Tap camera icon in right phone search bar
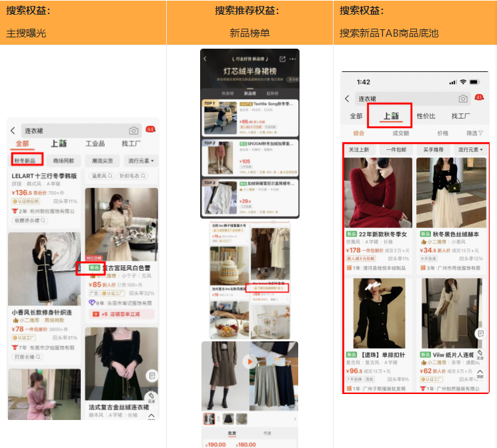Viewport: 497px width, 448px height. 463,99
